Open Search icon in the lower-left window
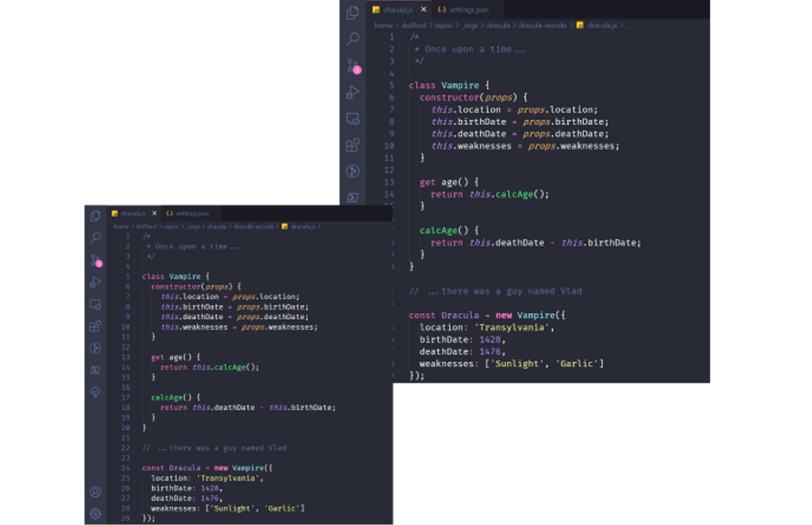This screenshot has width=812, height=525. click(96, 238)
